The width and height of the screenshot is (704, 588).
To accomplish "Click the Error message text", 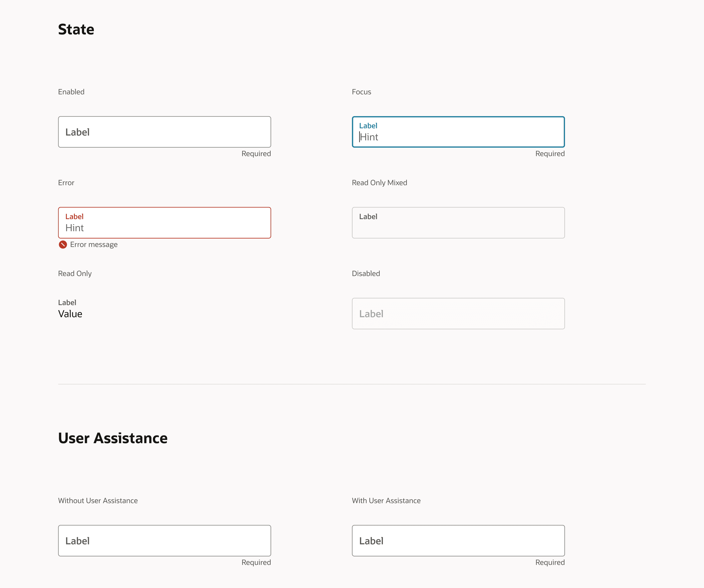I will click(x=94, y=245).
